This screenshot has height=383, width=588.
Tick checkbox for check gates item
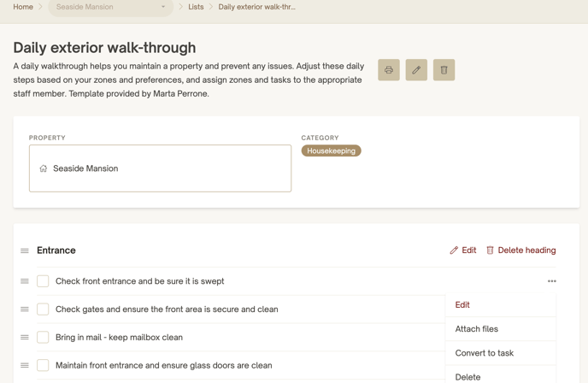[x=43, y=309]
